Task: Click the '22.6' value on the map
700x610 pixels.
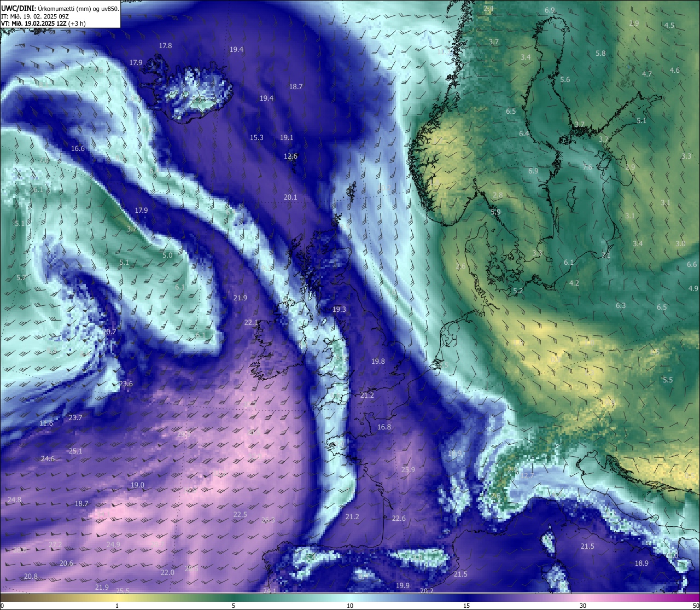Action: click(399, 519)
